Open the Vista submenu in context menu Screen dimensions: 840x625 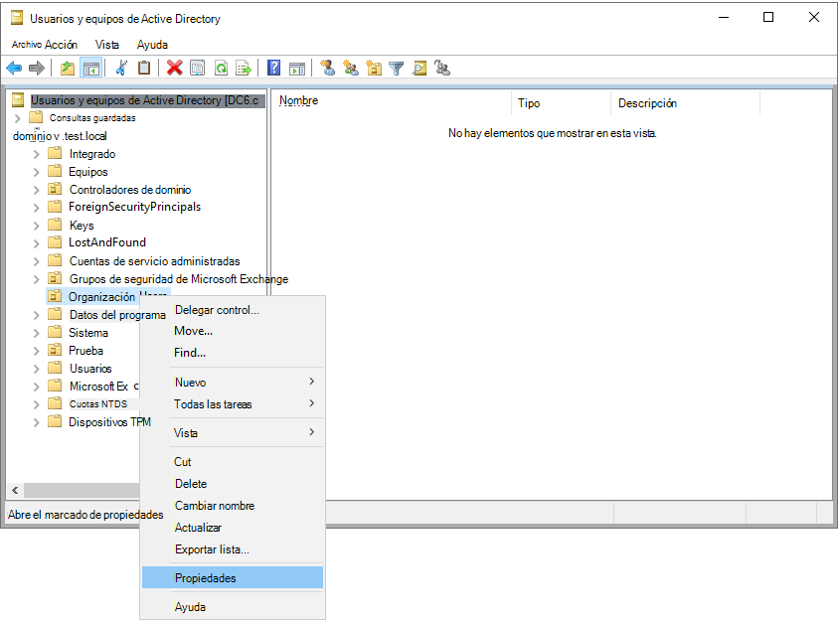click(x=233, y=433)
